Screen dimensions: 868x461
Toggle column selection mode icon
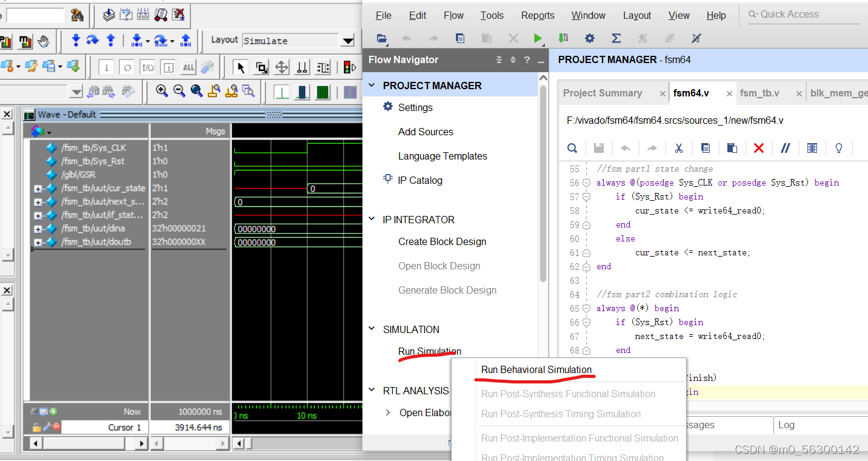[812, 148]
